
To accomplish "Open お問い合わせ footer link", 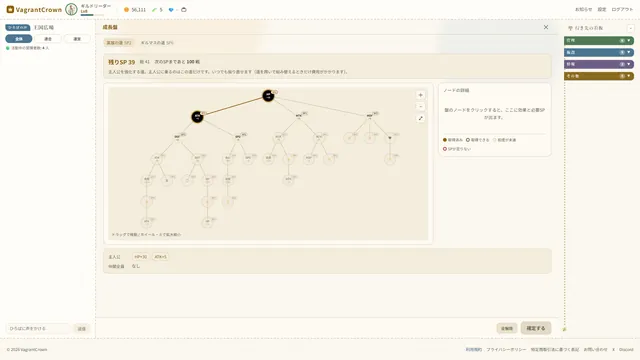I will pyautogui.click(x=595, y=349).
